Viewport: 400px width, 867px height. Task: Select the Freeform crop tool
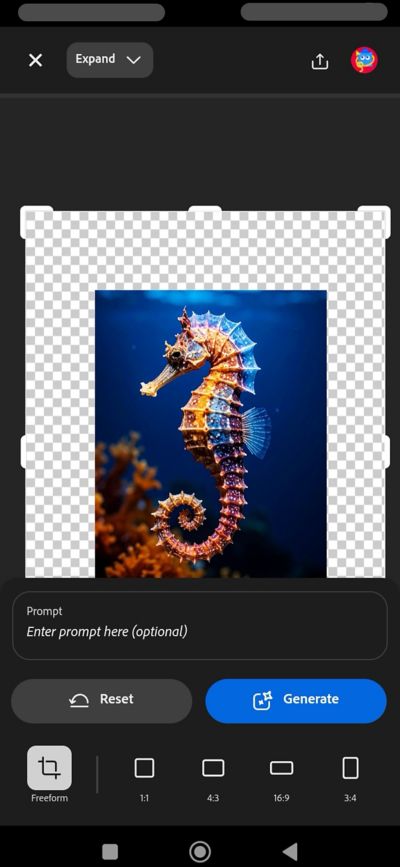pos(49,774)
